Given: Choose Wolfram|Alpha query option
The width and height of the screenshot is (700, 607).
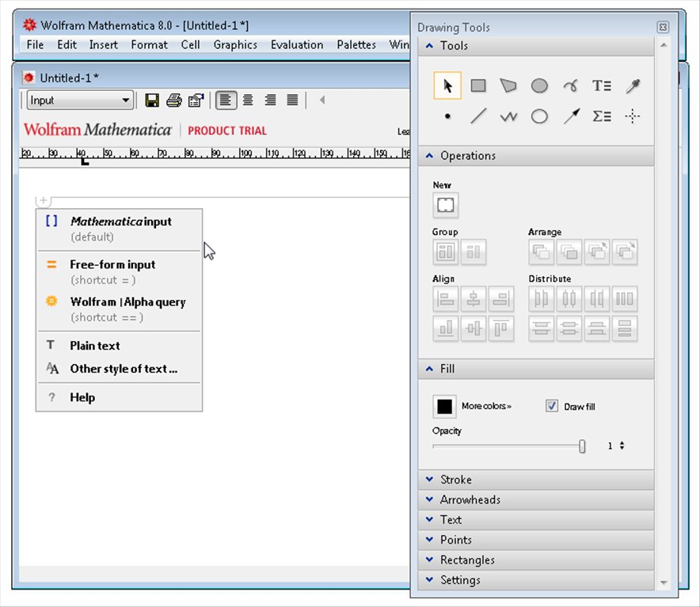Looking at the screenshot, I should (x=120, y=309).
